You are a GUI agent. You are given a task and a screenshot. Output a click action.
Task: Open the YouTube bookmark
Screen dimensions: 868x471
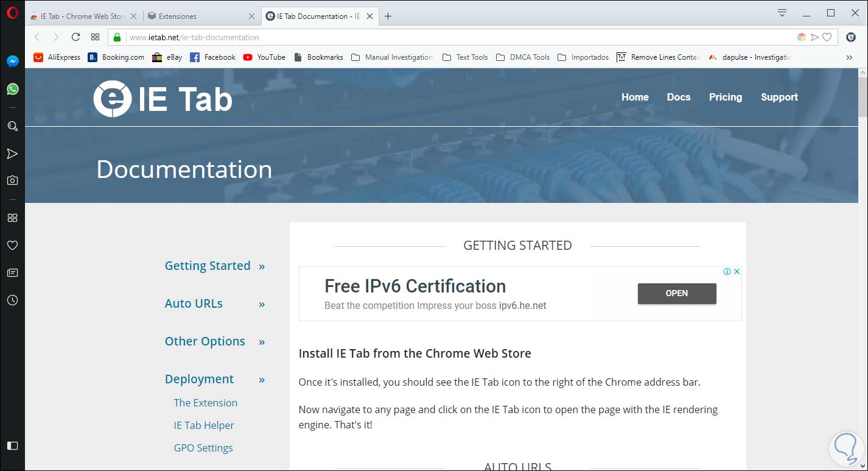tap(264, 57)
